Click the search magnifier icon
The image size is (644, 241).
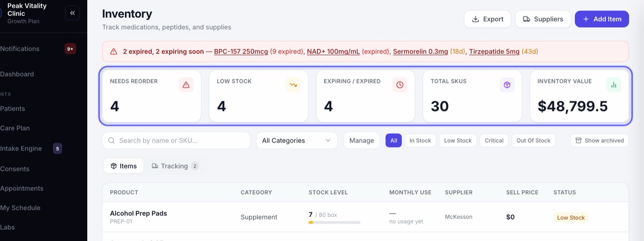click(111, 140)
